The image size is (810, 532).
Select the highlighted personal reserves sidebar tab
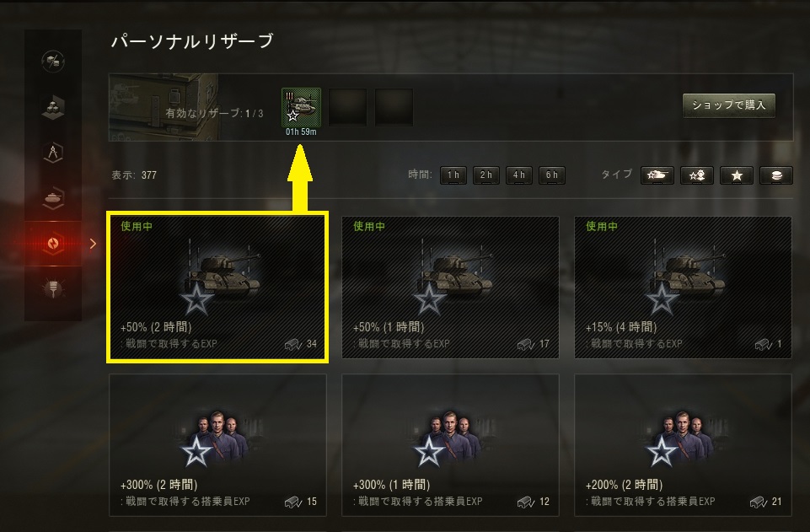click(53, 244)
